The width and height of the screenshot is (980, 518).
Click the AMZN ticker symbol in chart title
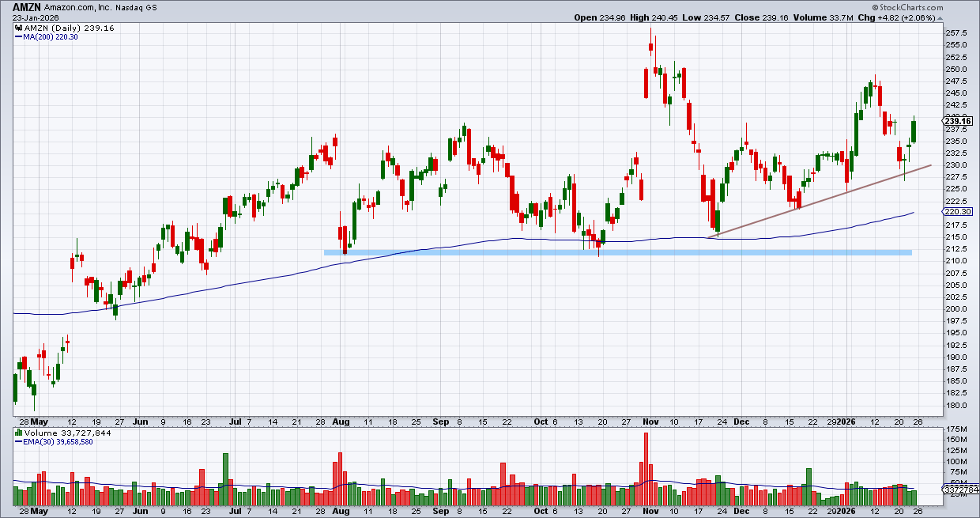click(x=28, y=6)
